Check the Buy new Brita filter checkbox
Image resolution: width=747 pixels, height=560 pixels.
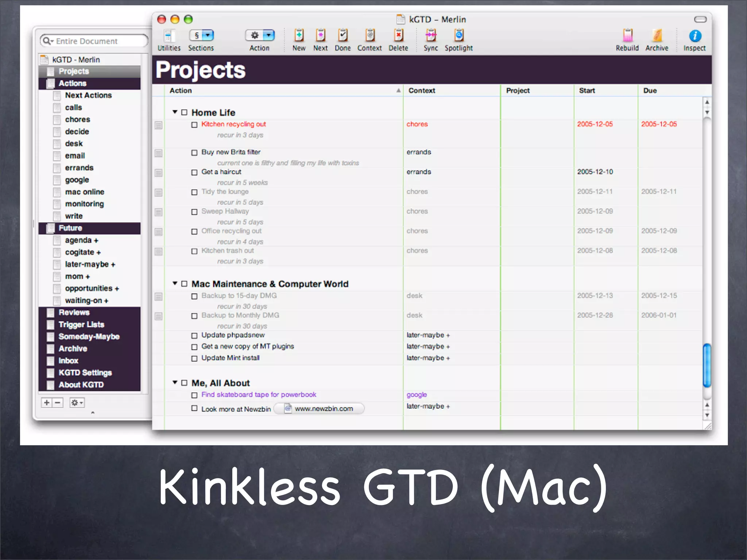[194, 152]
